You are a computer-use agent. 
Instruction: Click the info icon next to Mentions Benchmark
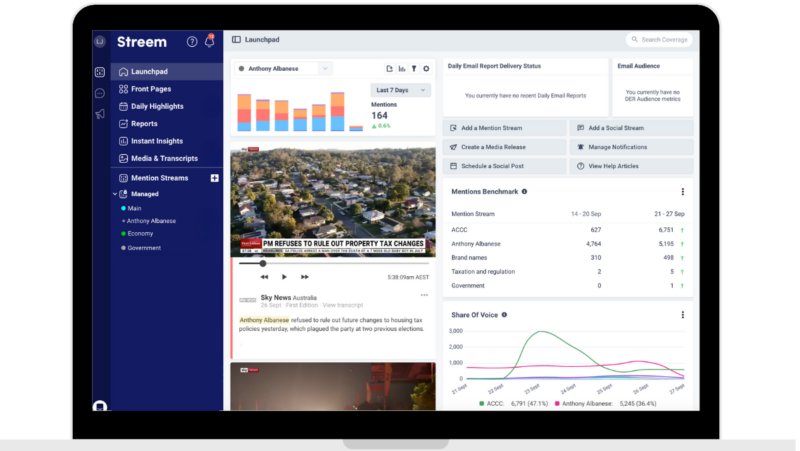[x=524, y=192]
